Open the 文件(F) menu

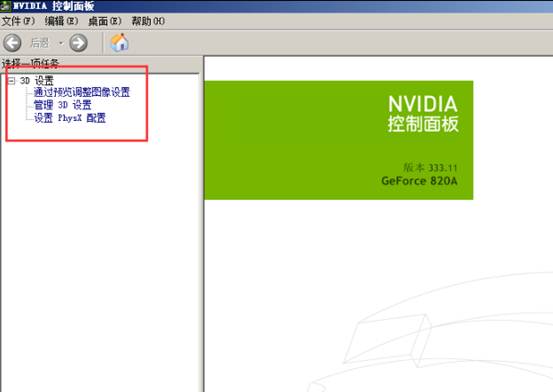pyautogui.click(x=18, y=21)
